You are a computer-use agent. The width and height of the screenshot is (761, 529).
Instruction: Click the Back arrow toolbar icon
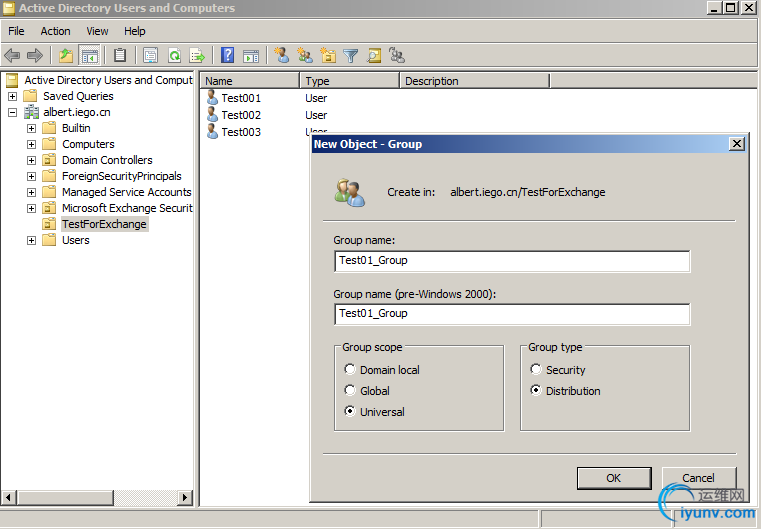click(x=12, y=55)
